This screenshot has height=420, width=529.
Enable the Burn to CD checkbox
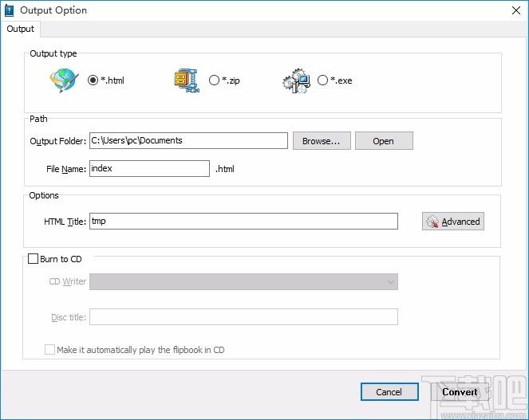pyautogui.click(x=33, y=259)
